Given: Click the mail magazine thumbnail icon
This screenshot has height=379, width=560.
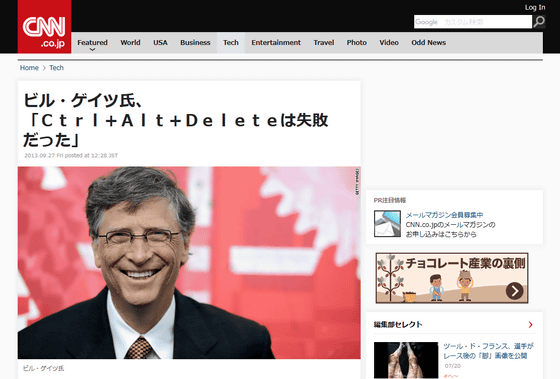Looking at the screenshot, I should point(387,224).
